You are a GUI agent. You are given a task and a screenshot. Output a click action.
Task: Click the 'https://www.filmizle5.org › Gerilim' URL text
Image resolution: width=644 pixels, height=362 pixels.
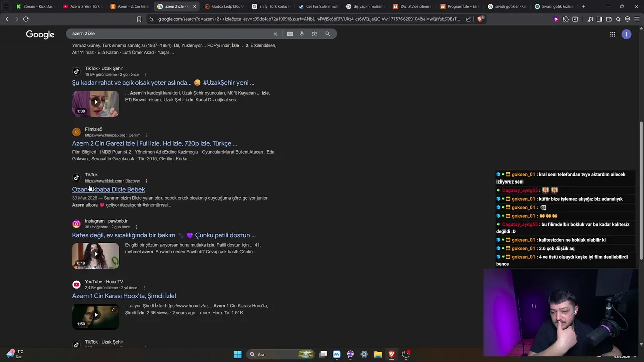113,135
